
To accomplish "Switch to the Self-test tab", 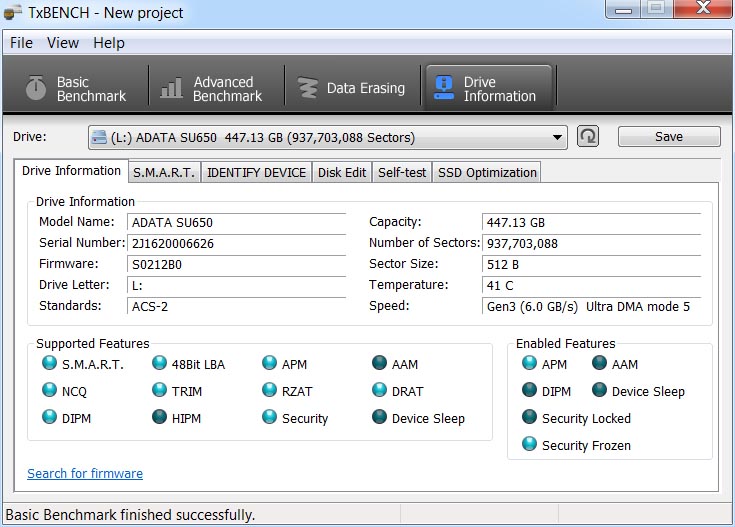I will tap(402, 173).
